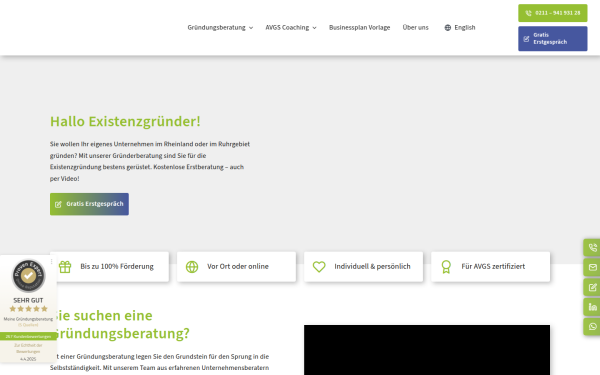Open the 267 Kundenbewertungen green bar

tap(28, 337)
